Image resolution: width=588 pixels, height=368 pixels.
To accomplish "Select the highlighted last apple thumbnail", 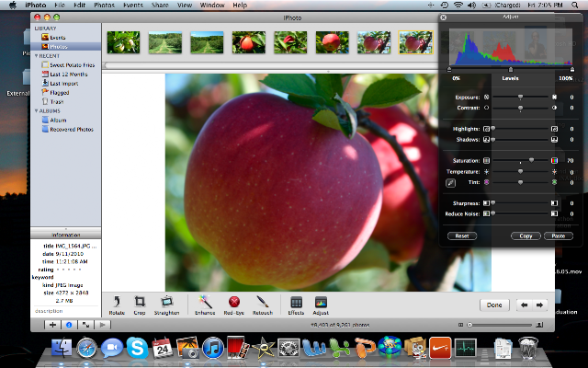I will coord(415,42).
